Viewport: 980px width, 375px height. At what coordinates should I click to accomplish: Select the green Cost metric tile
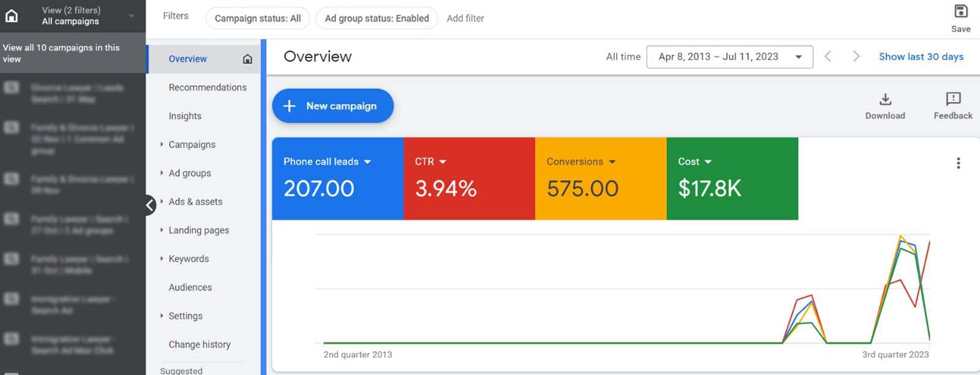point(732,178)
